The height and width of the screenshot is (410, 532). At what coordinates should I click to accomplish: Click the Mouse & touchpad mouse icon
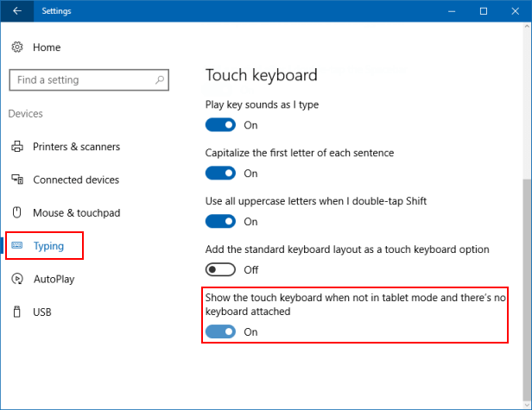[16, 212]
